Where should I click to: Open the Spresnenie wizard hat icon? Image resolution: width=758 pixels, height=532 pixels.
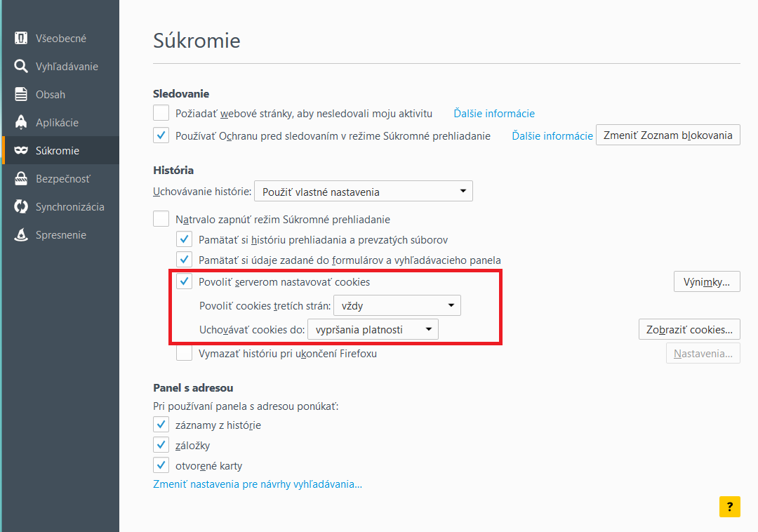[x=21, y=234]
